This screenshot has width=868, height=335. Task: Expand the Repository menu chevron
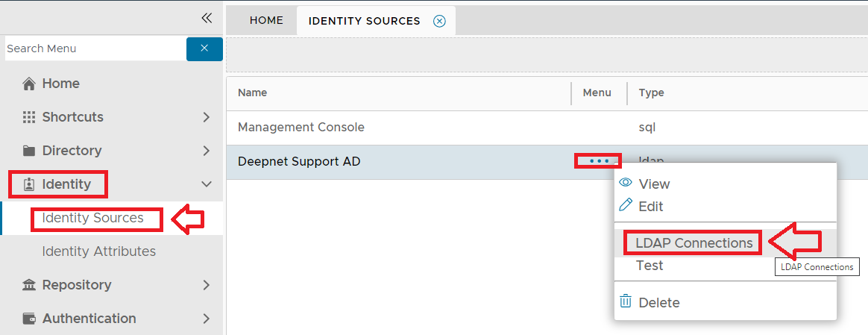[x=207, y=285]
